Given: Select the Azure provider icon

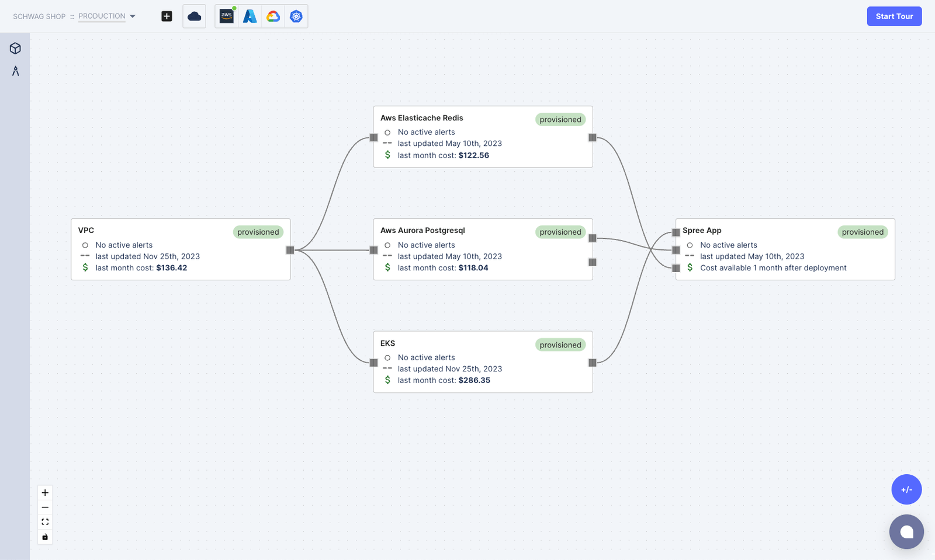Looking at the screenshot, I should [x=250, y=16].
